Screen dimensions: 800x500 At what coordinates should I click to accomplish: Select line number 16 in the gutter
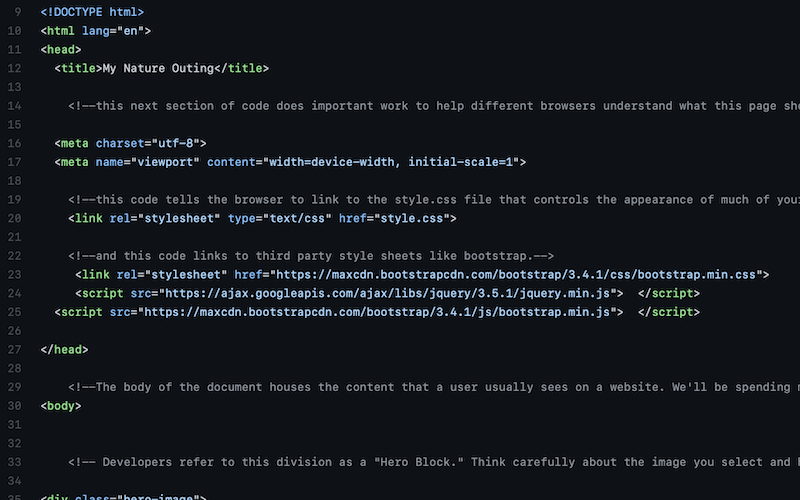click(x=15, y=143)
